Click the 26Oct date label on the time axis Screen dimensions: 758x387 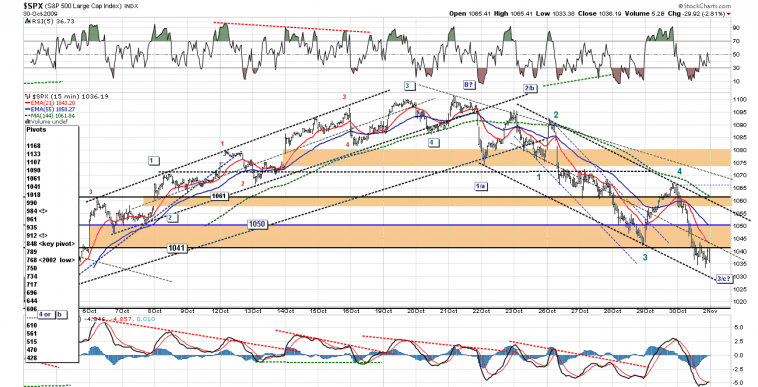(547, 311)
